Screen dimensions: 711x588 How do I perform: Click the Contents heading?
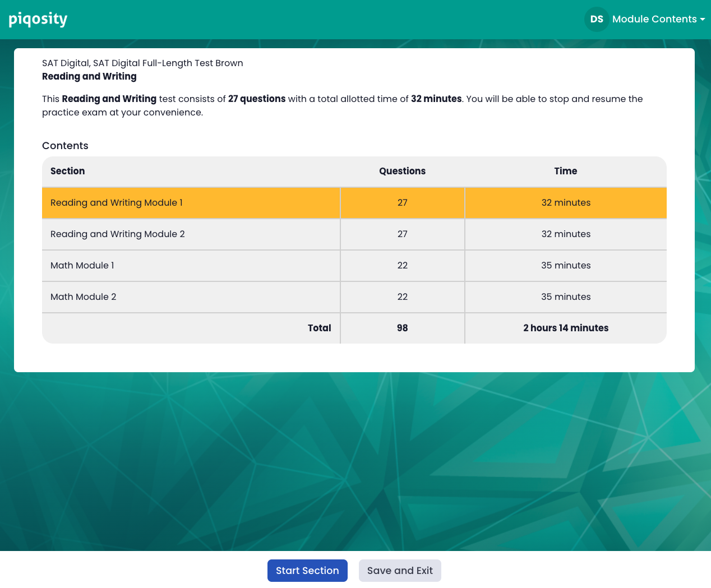tap(65, 146)
